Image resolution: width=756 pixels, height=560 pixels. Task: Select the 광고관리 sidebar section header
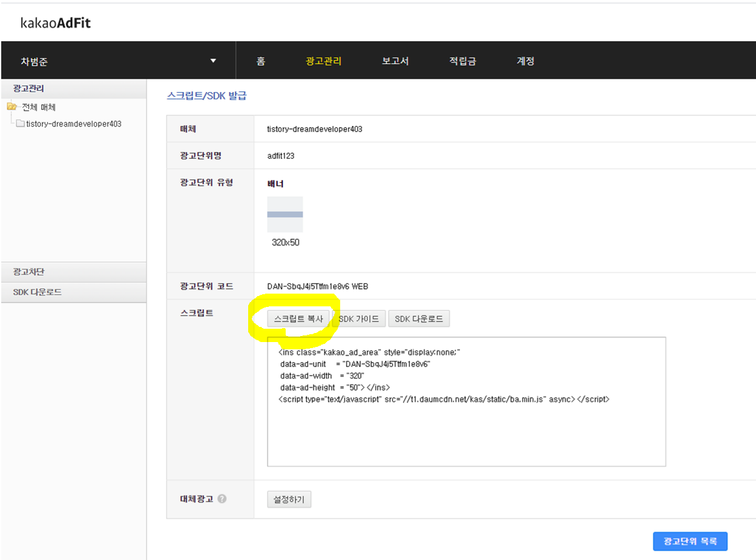coord(73,89)
